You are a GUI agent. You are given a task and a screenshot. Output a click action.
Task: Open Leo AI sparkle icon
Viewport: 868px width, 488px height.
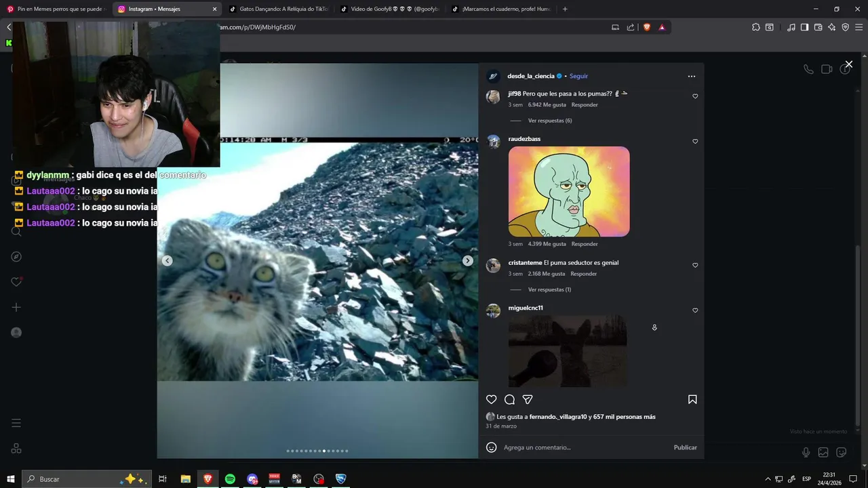(x=832, y=27)
